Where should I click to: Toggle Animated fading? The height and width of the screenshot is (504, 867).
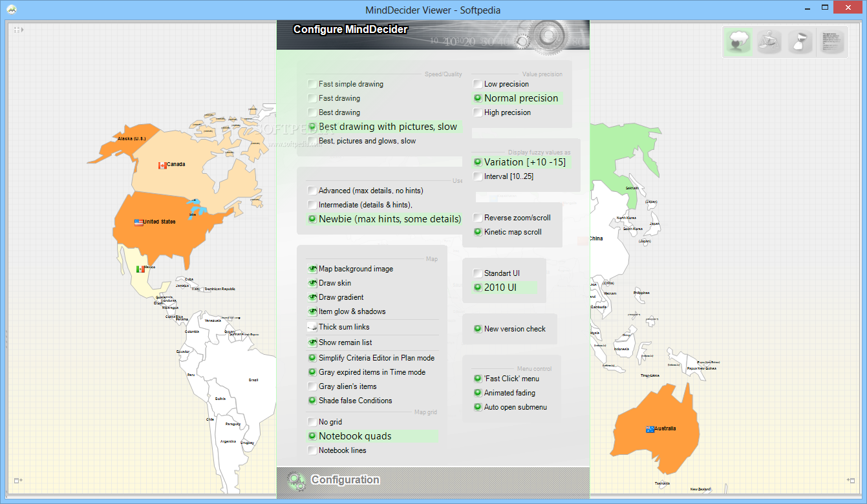tap(504, 393)
